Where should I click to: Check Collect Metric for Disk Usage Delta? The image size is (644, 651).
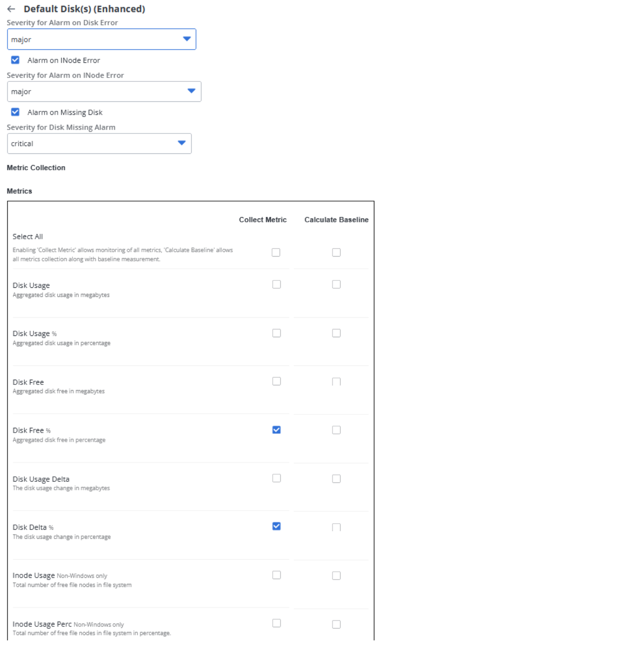pos(276,478)
